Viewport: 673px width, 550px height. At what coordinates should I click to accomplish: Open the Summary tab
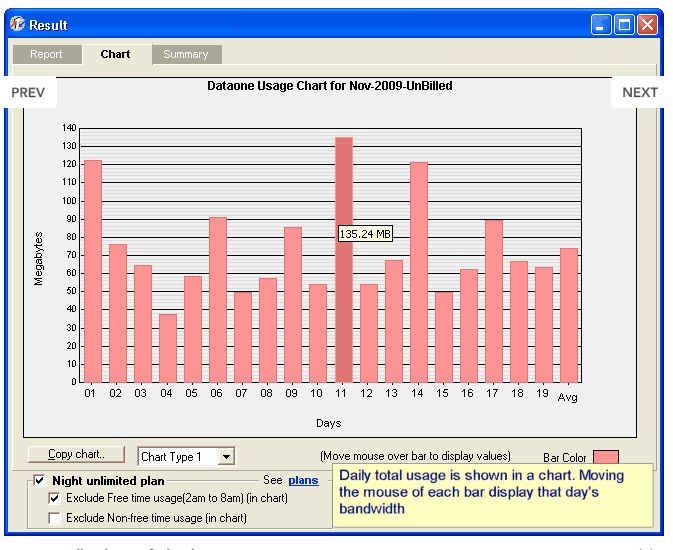pyautogui.click(x=186, y=55)
